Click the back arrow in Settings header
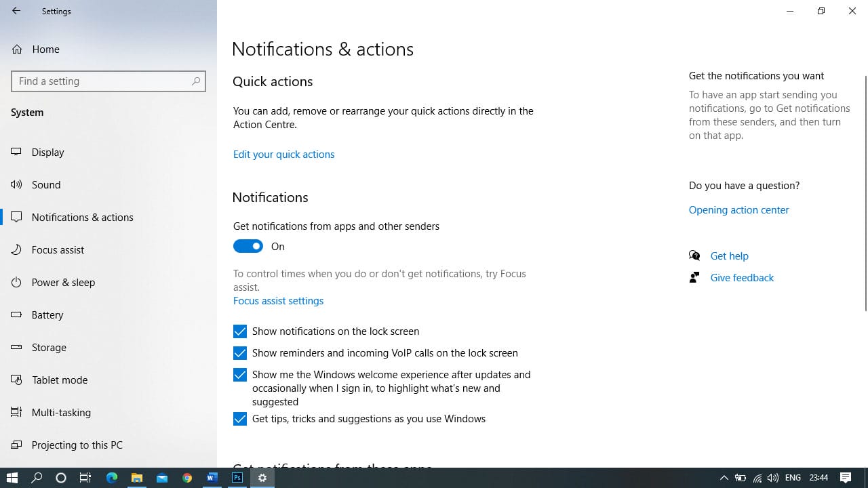This screenshot has height=488, width=868. [16, 11]
